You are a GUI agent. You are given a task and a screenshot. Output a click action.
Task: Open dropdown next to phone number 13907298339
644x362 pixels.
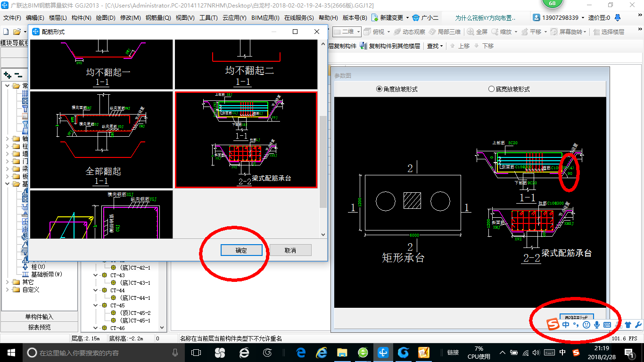(583, 18)
